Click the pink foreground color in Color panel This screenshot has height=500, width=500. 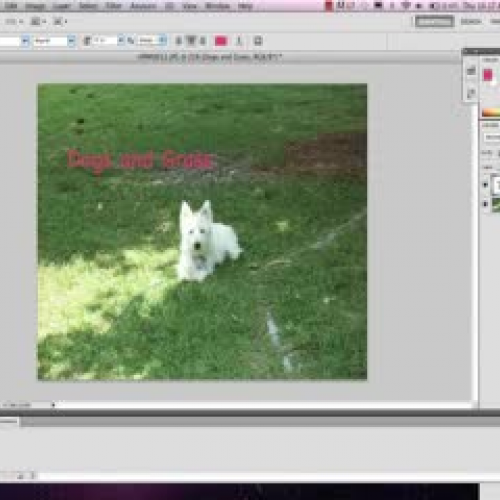(x=488, y=75)
